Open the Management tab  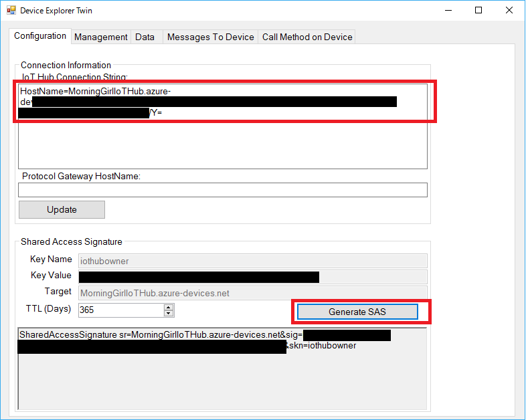point(100,37)
